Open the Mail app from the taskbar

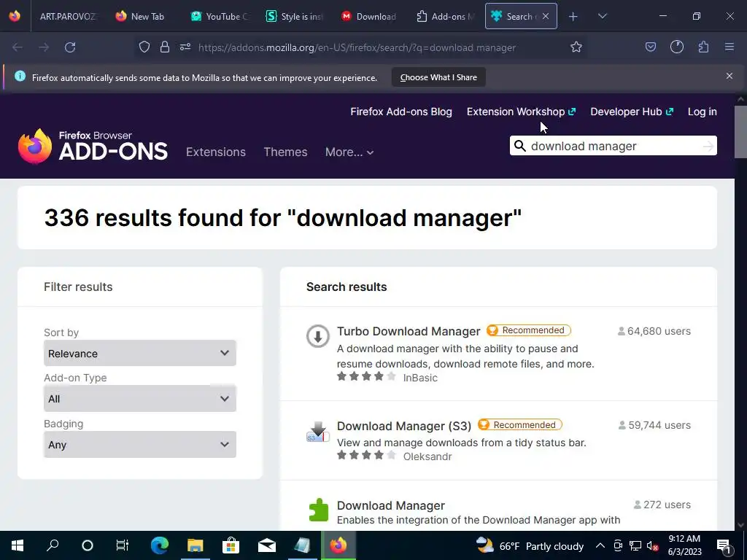tap(267, 545)
